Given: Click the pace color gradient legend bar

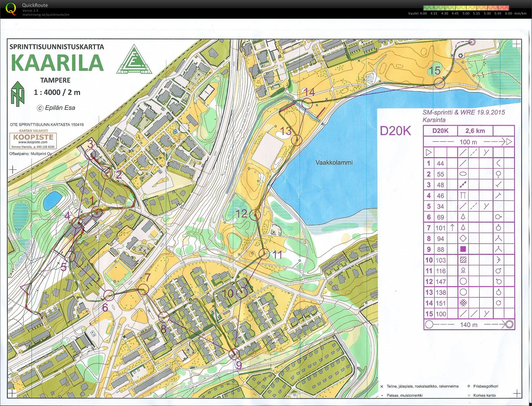Looking at the screenshot, I should click(466, 8).
